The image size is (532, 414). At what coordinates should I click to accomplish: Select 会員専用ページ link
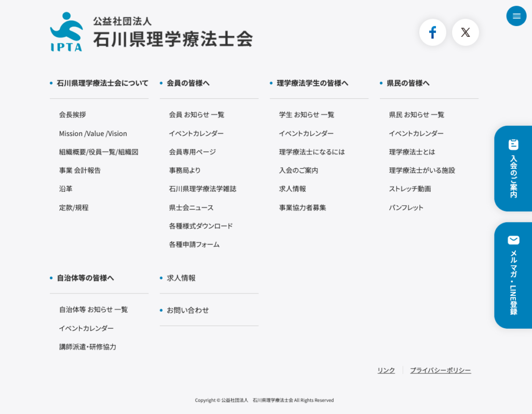(x=192, y=152)
